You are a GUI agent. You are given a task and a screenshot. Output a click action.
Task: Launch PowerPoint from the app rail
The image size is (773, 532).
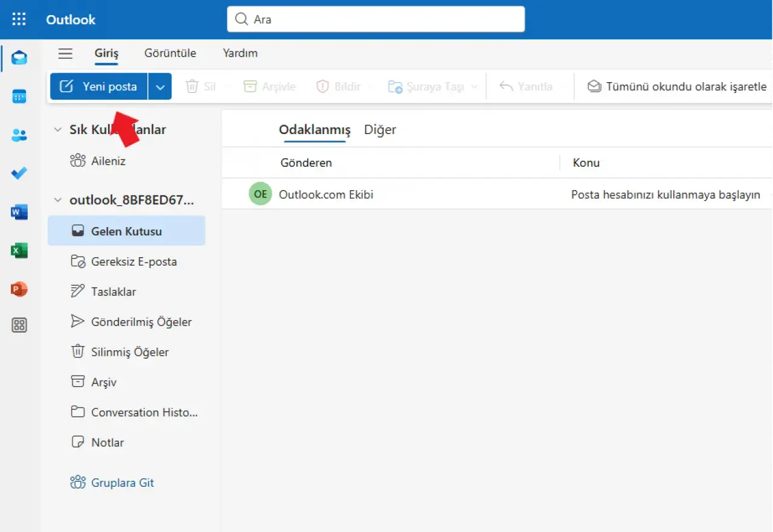point(19,289)
